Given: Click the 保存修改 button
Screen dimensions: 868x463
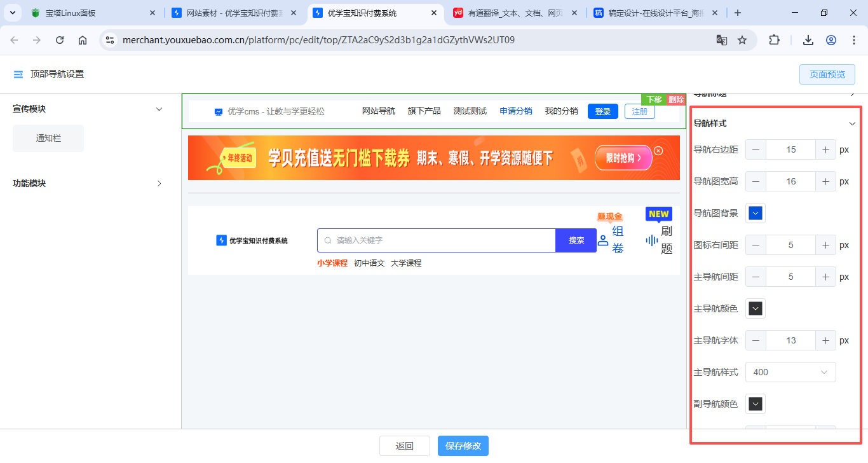Looking at the screenshot, I should [x=463, y=446].
